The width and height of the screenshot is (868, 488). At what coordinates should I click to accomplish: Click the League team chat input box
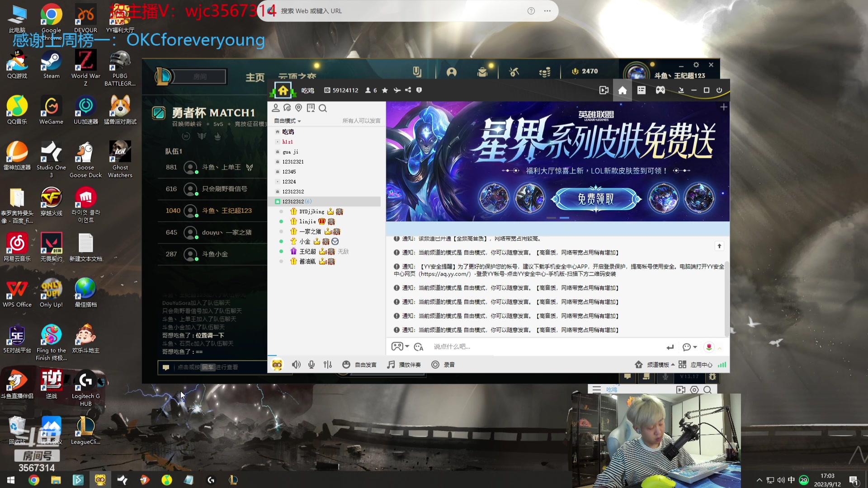tap(212, 367)
